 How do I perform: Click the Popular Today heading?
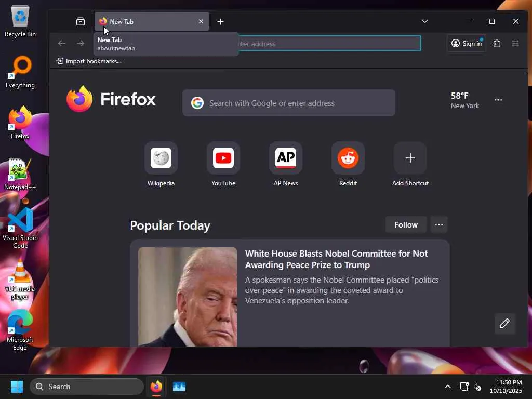[x=170, y=225]
